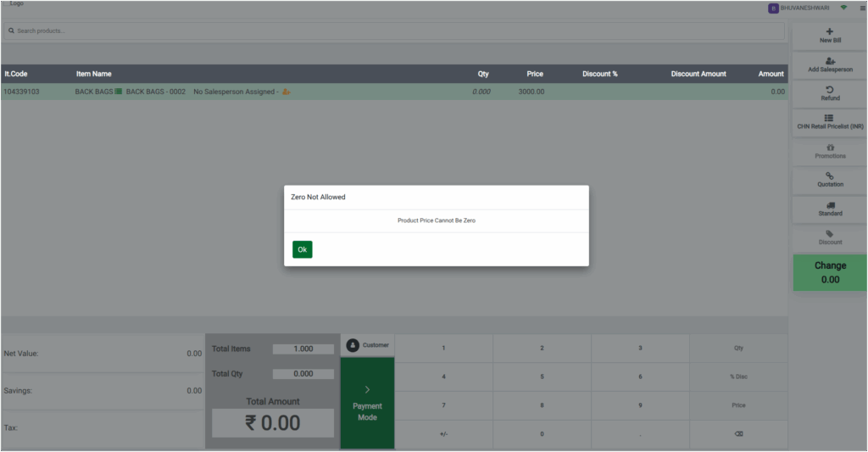
Task: Select the % Disc mode key
Action: coord(738,377)
